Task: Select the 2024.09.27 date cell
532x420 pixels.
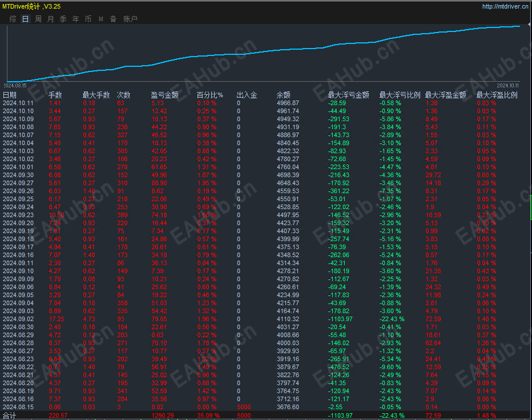Action: tap(18, 183)
